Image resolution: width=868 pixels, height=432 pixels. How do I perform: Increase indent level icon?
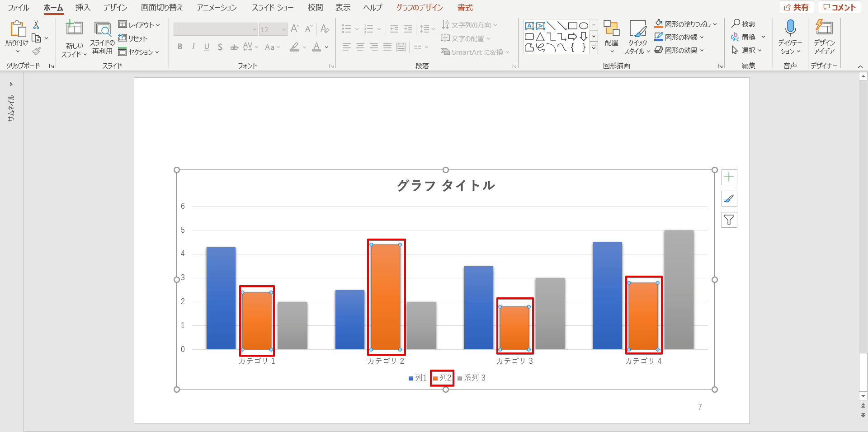click(x=408, y=29)
